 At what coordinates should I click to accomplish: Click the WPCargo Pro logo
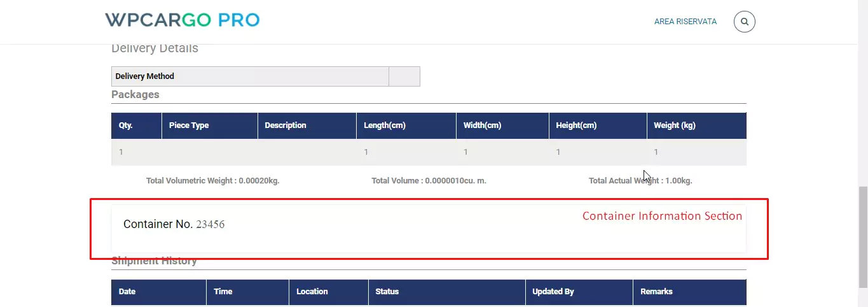(x=182, y=20)
